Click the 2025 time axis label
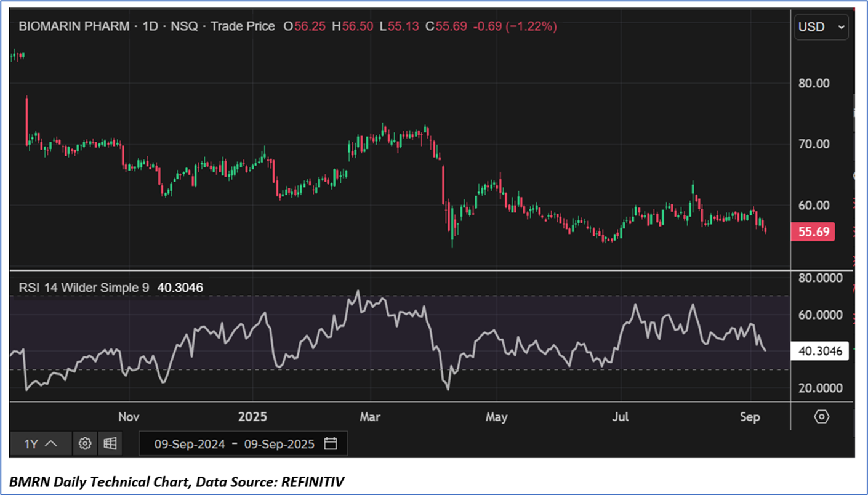 252,417
